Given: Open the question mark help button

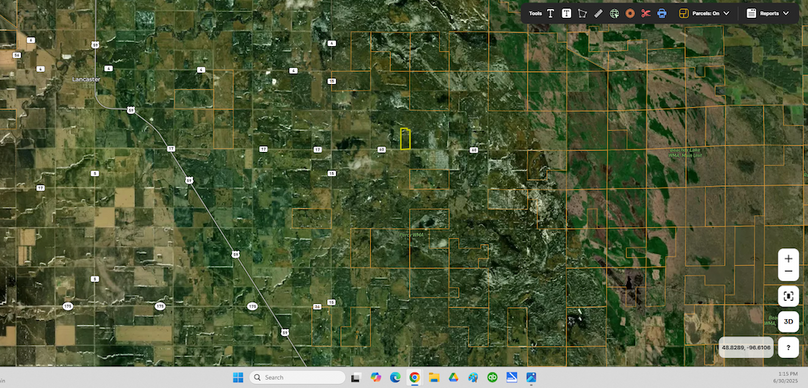Looking at the screenshot, I should [x=788, y=347].
